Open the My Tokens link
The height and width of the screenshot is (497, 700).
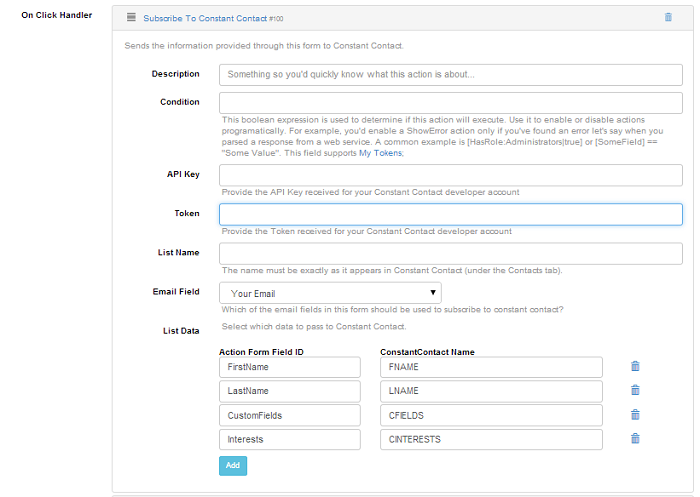pyautogui.click(x=380, y=153)
